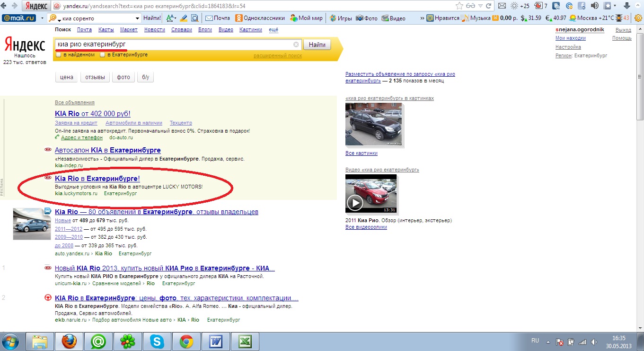Switch to the Новости service tab
644x351 pixels.
click(155, 29)
